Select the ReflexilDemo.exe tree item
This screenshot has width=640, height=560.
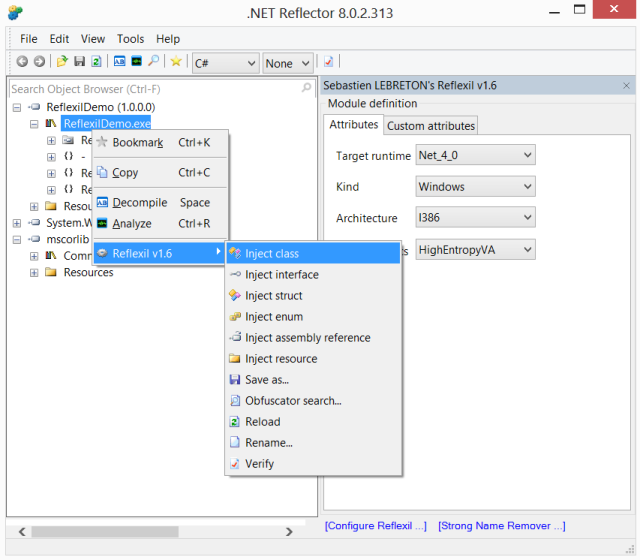pyautogui.click(x=107, y=123)
